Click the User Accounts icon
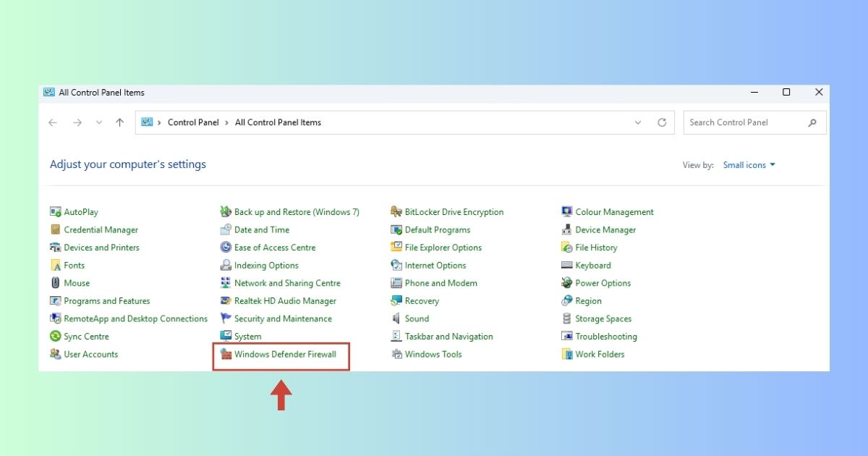 tap(55, 354)
